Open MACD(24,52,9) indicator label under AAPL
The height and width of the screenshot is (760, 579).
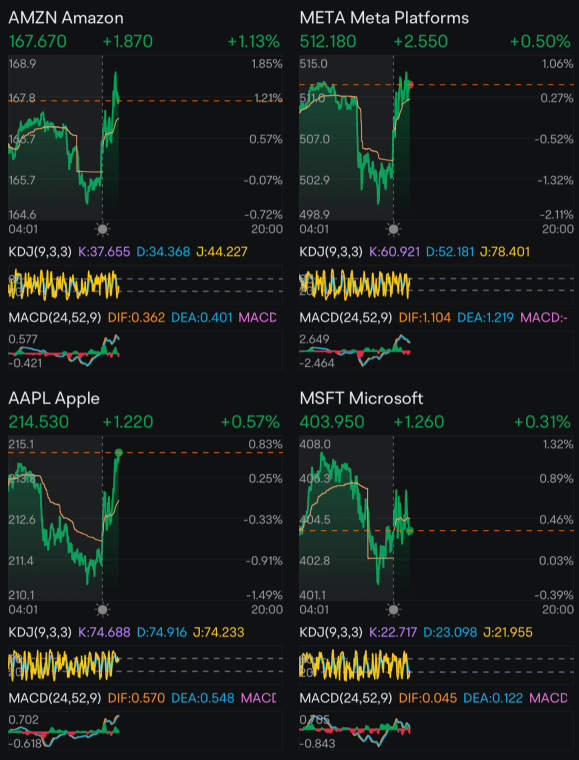tap(55, 698)
